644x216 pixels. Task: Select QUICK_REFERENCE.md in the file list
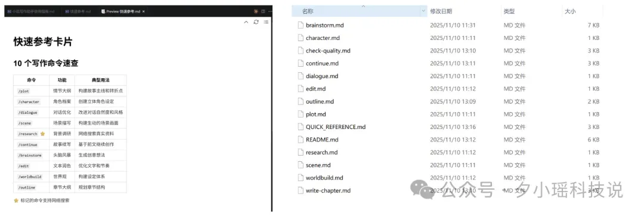[x=336, y=127]
